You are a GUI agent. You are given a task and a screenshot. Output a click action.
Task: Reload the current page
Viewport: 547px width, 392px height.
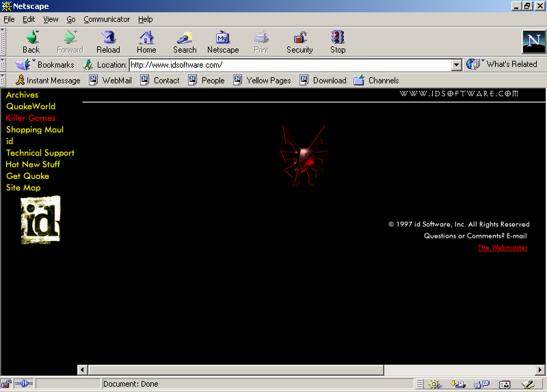pyautogui.click(x=108, y=42)
